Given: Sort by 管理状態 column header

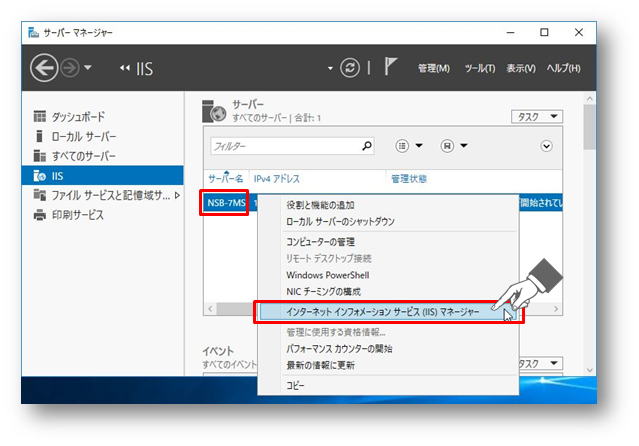Looking at the screenshot, I should pos(409,179).
